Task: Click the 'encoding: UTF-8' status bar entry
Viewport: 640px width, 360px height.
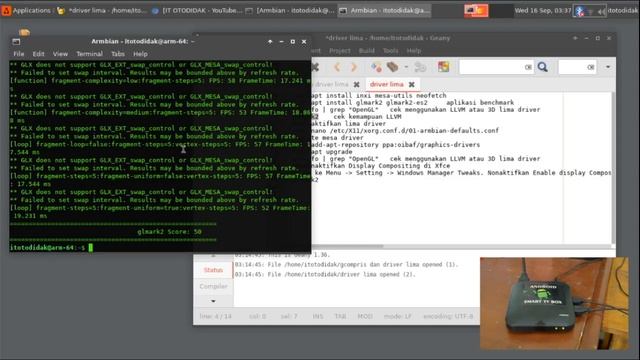Action: tap(448, 316)
